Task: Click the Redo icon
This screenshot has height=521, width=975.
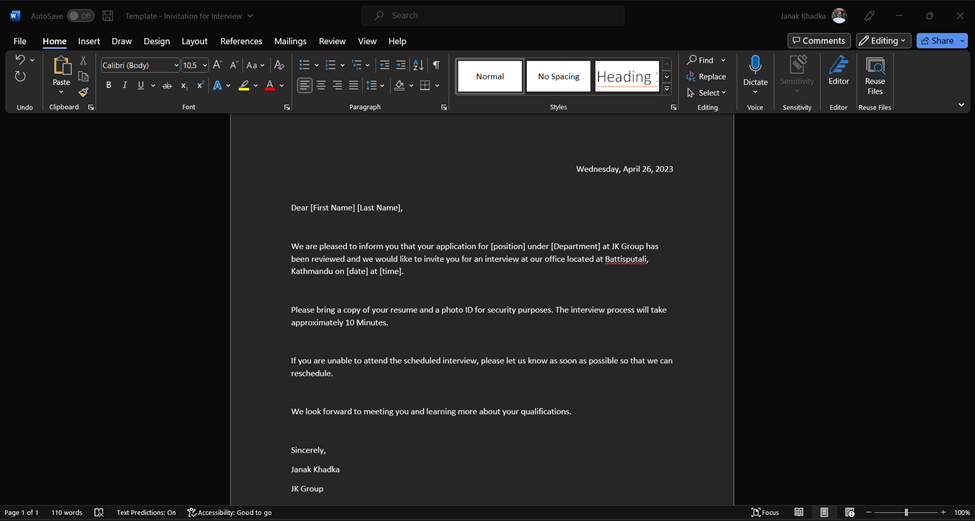Action: (20, 76)
